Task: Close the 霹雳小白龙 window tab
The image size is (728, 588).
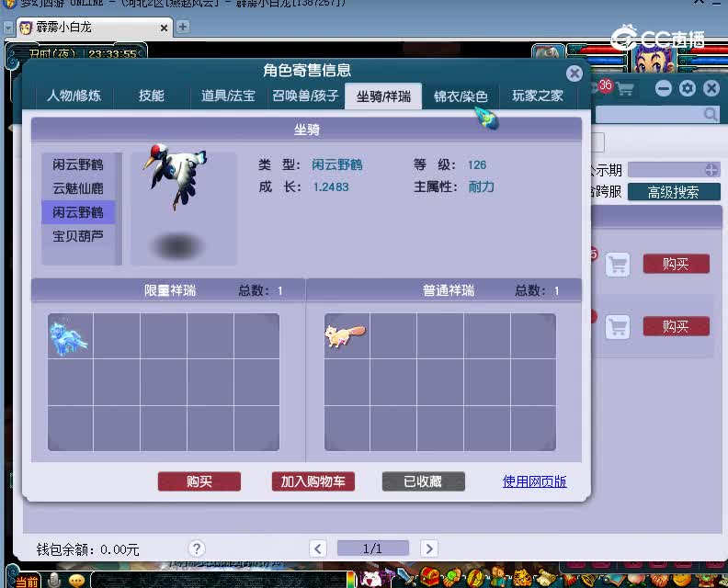Action: pos(164,28)
